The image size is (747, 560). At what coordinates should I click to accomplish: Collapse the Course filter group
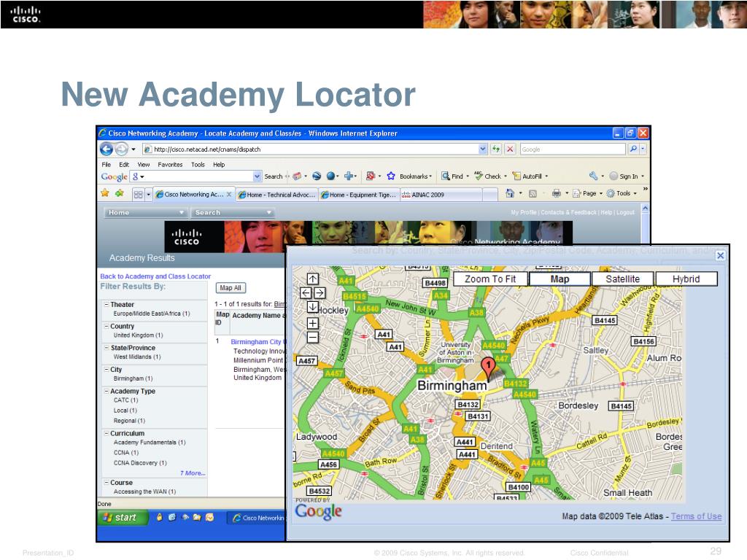coord(107,483)
